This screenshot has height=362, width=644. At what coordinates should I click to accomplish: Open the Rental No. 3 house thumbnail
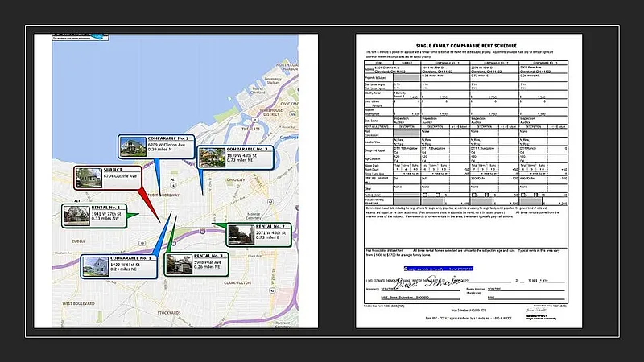pos(177,264)
